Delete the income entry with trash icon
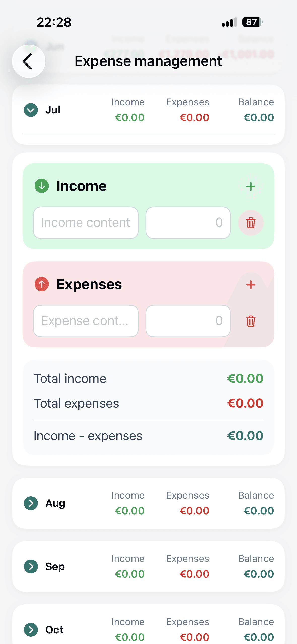The width and height of the screenshot is (297, 644). tap(251, 223)
